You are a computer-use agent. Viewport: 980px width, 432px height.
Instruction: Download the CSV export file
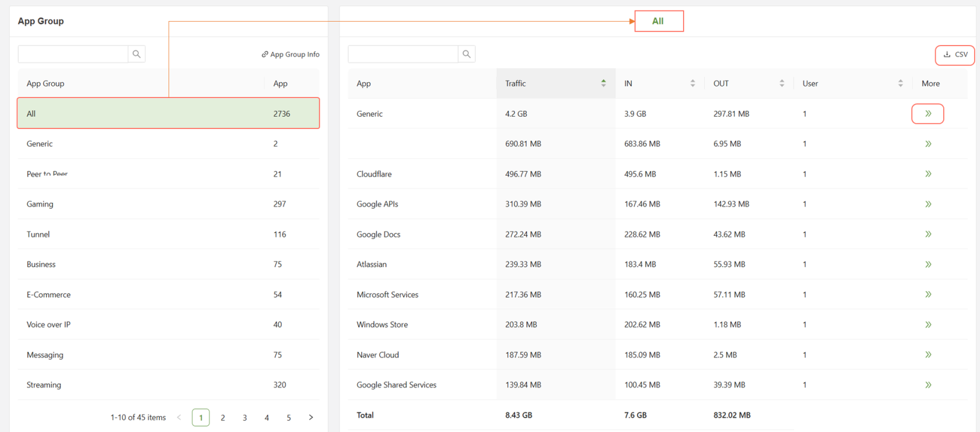pyautogui.click(x=955, y=54)
